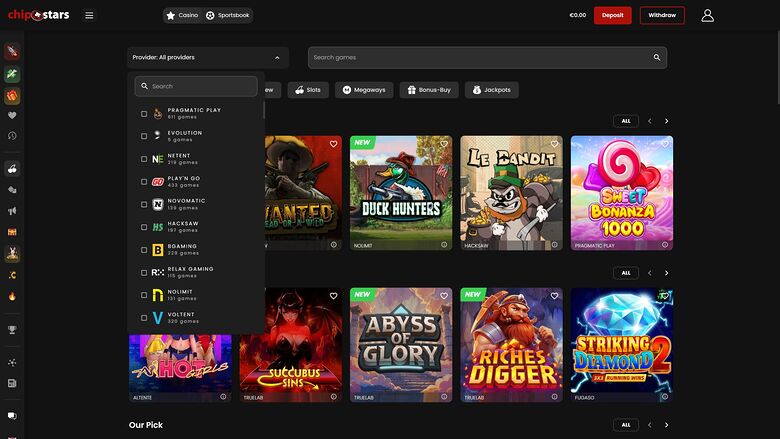The width and height of the screenshot is (780, 439).
Task: Click the magnifier in the Search games bar
Action: click(x=657, y=58)
